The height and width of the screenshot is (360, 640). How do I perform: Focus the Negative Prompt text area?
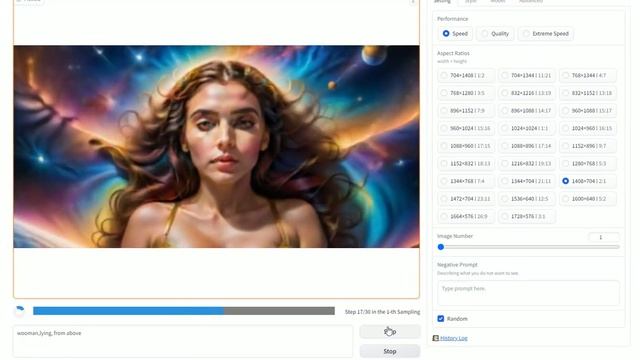(528, 293)
